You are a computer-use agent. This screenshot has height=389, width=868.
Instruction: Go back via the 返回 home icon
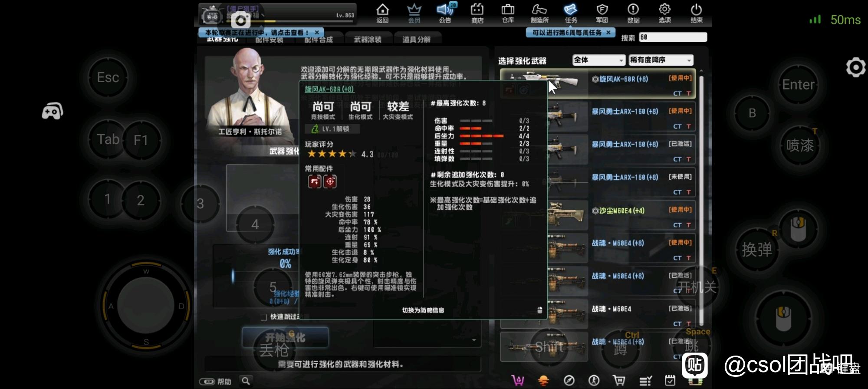tap(382, 13)
